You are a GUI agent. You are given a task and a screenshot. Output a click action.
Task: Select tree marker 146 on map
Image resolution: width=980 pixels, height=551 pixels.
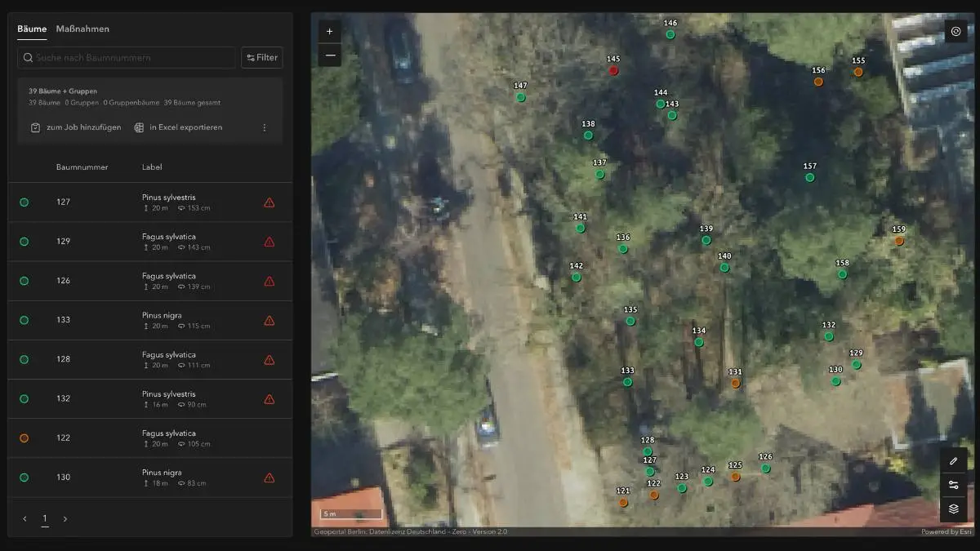670,34
